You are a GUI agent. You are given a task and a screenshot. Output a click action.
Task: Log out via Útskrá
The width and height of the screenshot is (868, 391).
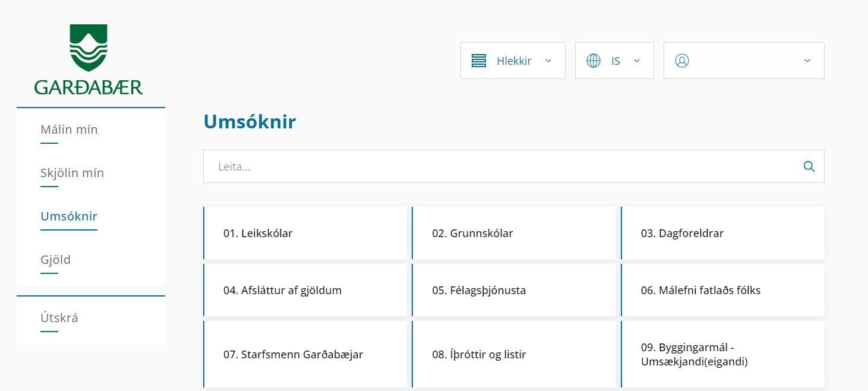coord(59,318)
